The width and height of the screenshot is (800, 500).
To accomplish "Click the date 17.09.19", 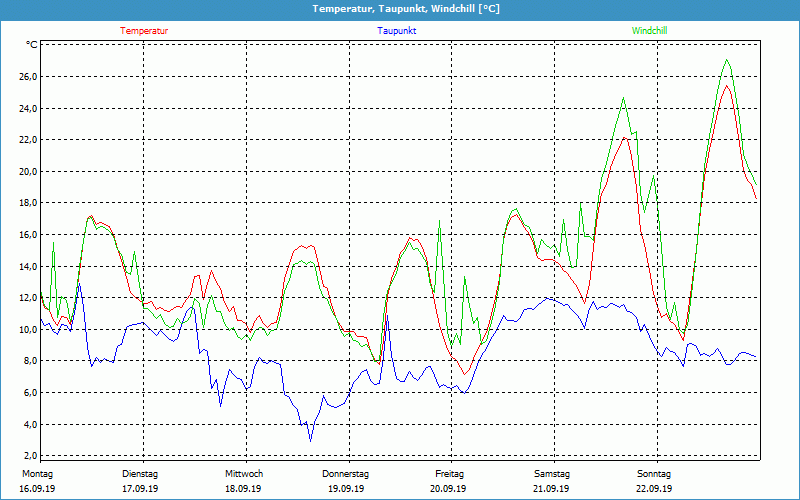I will pyautogui.click(x=140, y=489).
